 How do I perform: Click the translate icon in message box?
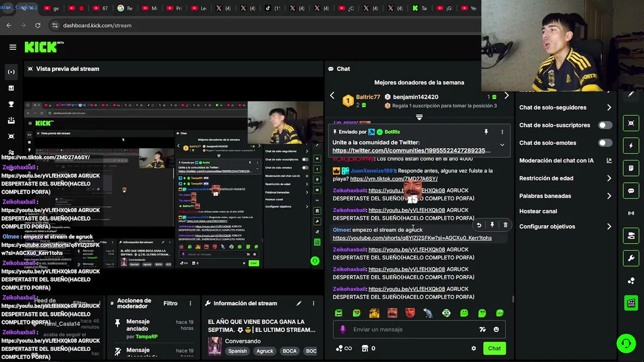click(x=482, y=329)
